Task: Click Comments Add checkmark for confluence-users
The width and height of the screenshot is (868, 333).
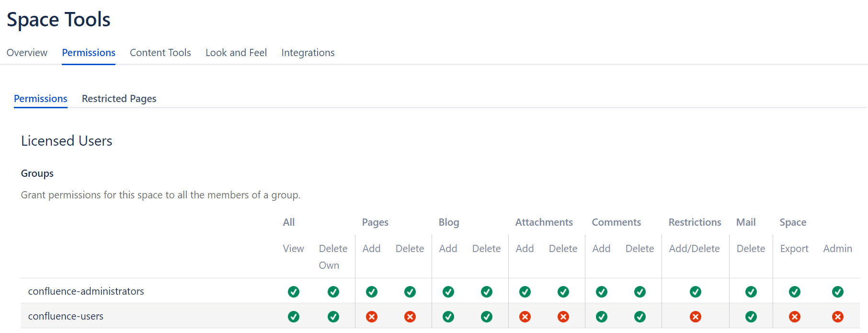Action: [x=602, y=317]
